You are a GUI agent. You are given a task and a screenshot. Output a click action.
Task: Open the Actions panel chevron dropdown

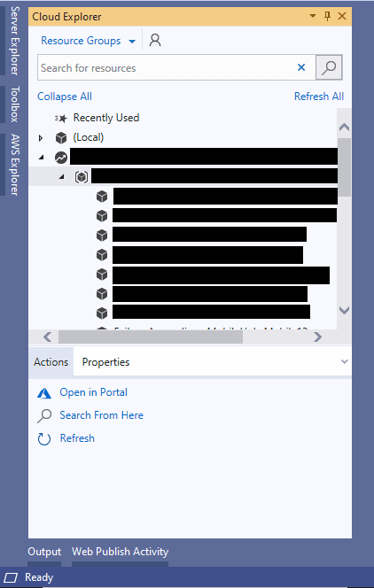(x=345, y=361)
